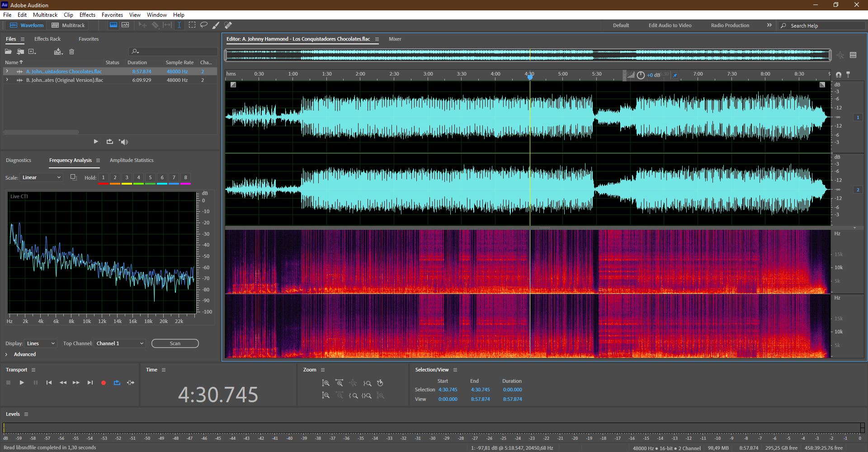Select Radio Production workspace

pos(730,25)
